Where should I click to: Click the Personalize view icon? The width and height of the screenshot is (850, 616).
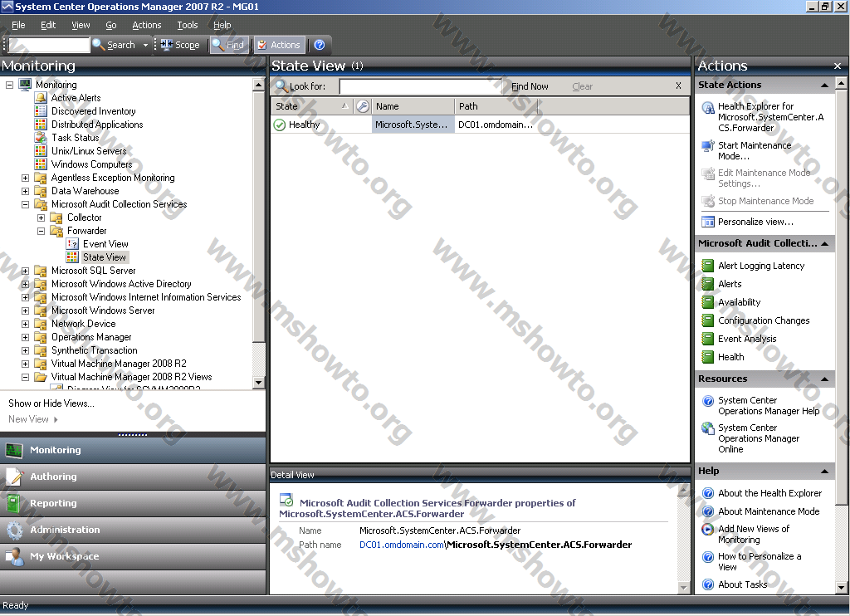[708, 222]
